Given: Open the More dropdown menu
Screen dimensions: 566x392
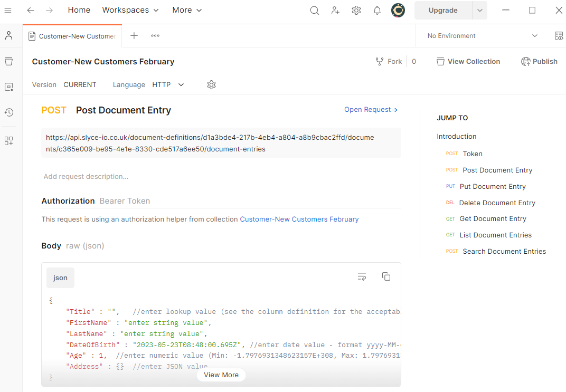Looking at the screenshot, I should pos(187,10).
